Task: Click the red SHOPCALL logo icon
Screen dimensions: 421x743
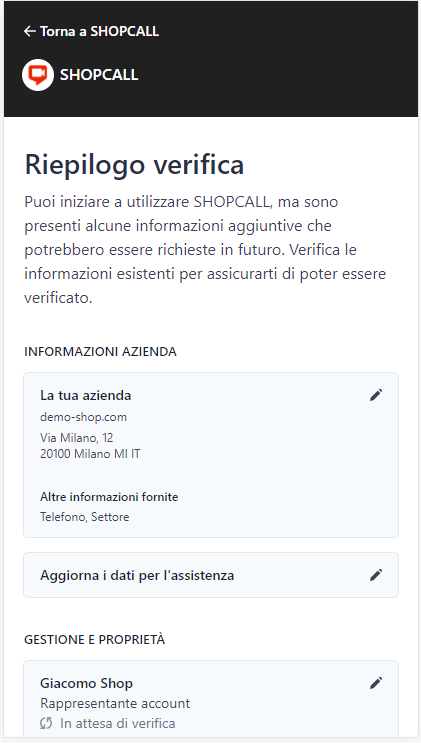Action: click(37, 74)
